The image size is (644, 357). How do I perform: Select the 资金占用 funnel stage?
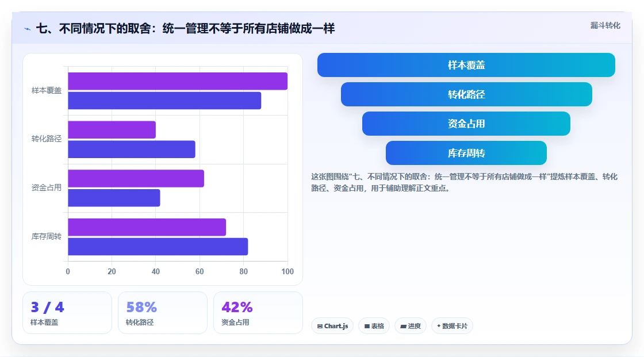pyautogui.click(x=466, y=124)
